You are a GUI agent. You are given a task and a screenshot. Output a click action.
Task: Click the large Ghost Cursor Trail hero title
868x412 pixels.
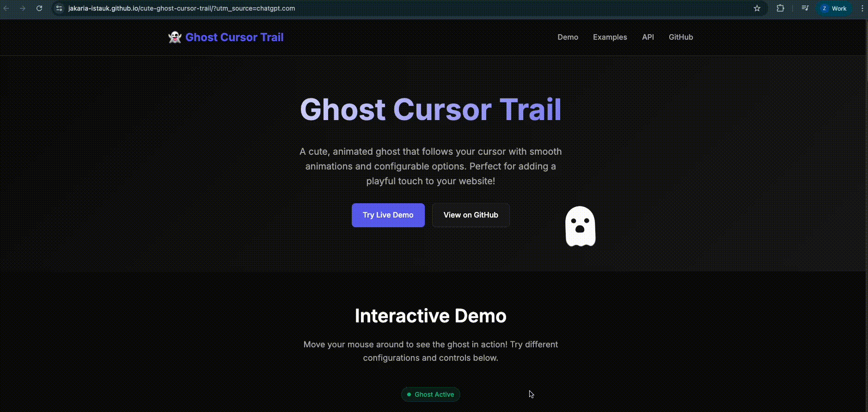(431, 110)
